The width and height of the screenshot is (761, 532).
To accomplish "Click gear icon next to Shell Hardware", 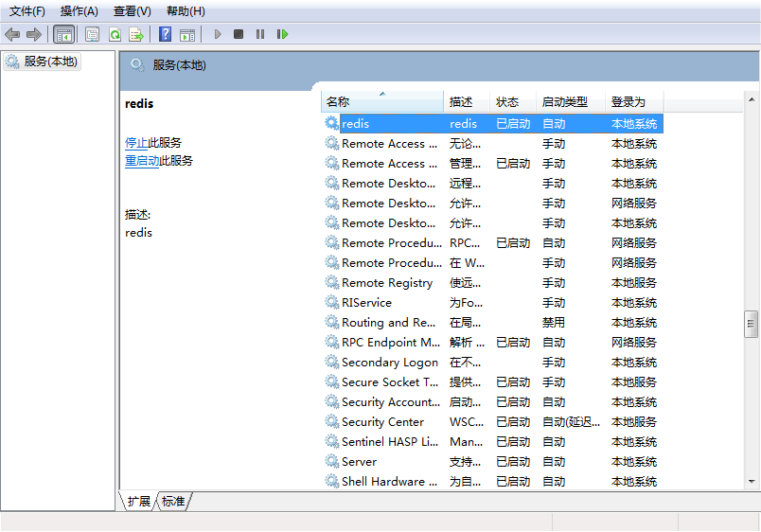I will coord(331,482).
